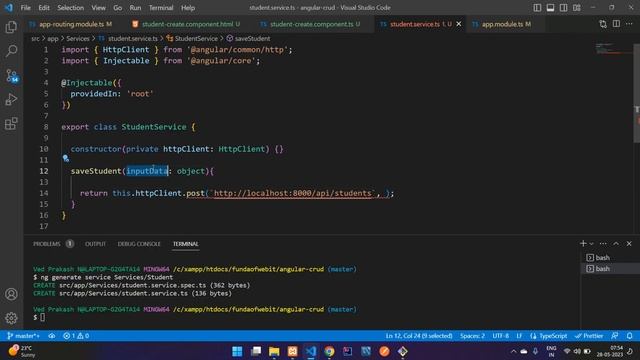Click the lightbulb code action icon
This screenshot has width=640, height=360.
[x=66, y=158]
